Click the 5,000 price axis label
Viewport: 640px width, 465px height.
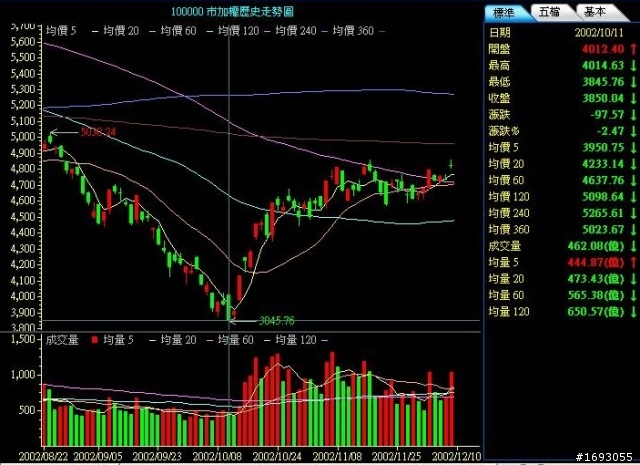tap(23, 137)
